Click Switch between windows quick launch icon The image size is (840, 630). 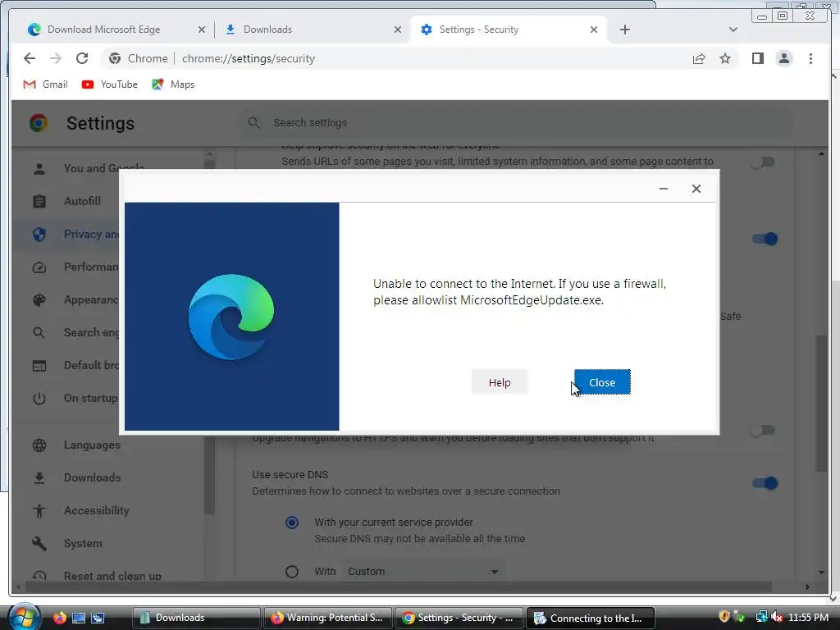pos(98,618)
